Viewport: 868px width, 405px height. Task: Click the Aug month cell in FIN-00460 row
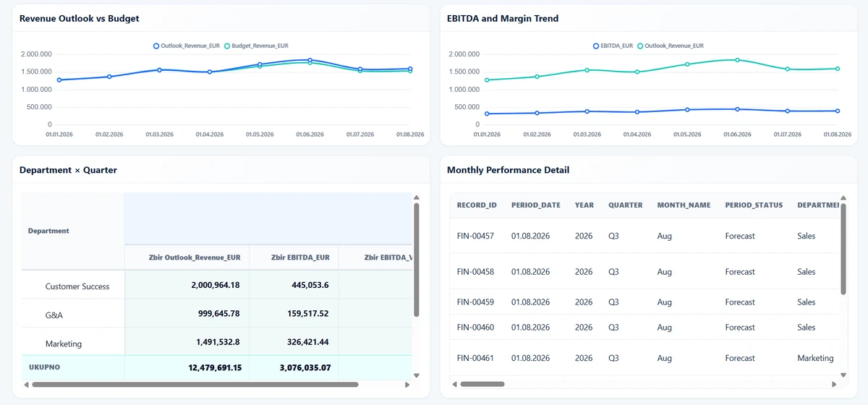tap(664, 328)
